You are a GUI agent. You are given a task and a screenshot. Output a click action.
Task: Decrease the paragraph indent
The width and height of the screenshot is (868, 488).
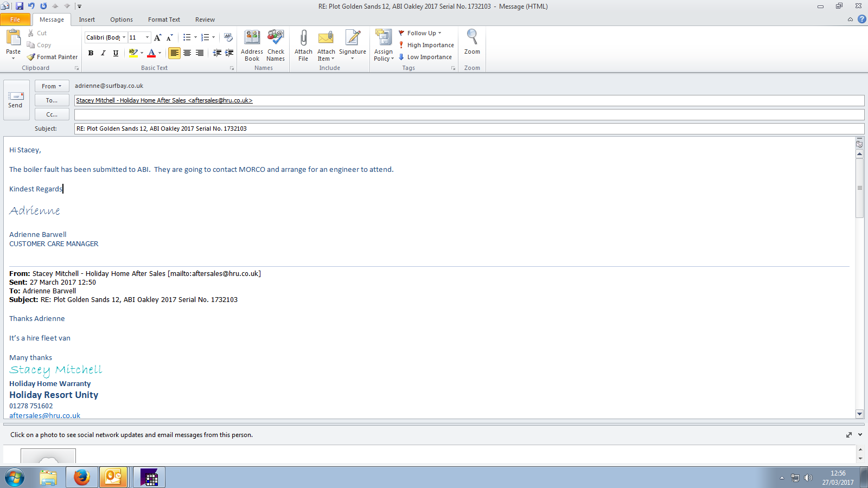point(217,53)
